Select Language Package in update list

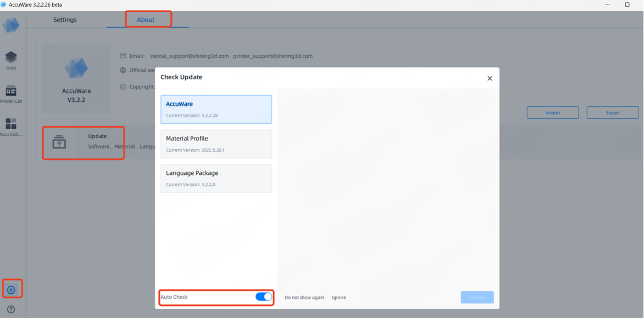(x=216, y=179)
